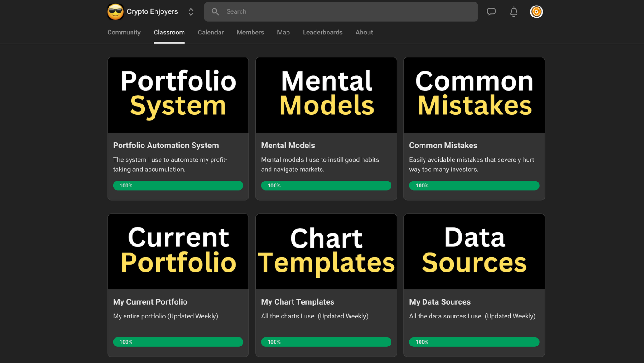644x363 pixels.
Task: Open the user profile avatar
Action: 536,12
